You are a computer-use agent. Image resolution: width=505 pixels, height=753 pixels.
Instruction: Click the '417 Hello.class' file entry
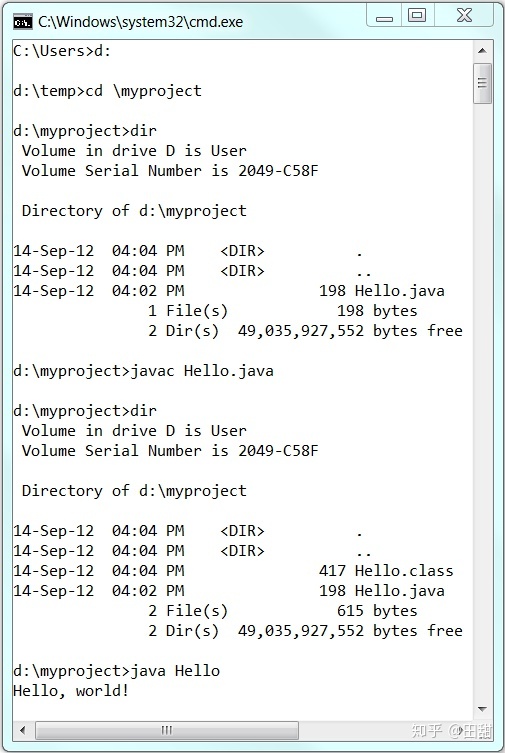tap(233, 571)
